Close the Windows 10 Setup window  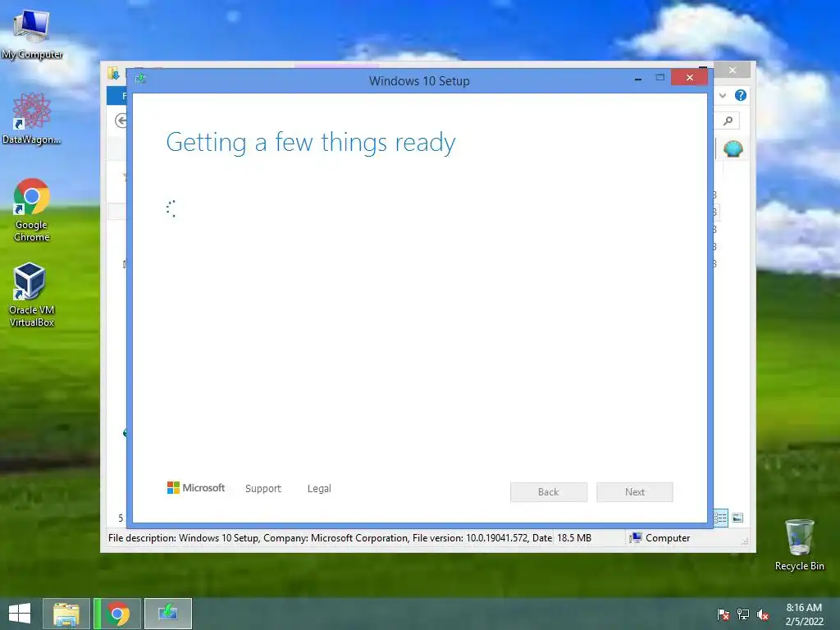[x=689, y=78]
